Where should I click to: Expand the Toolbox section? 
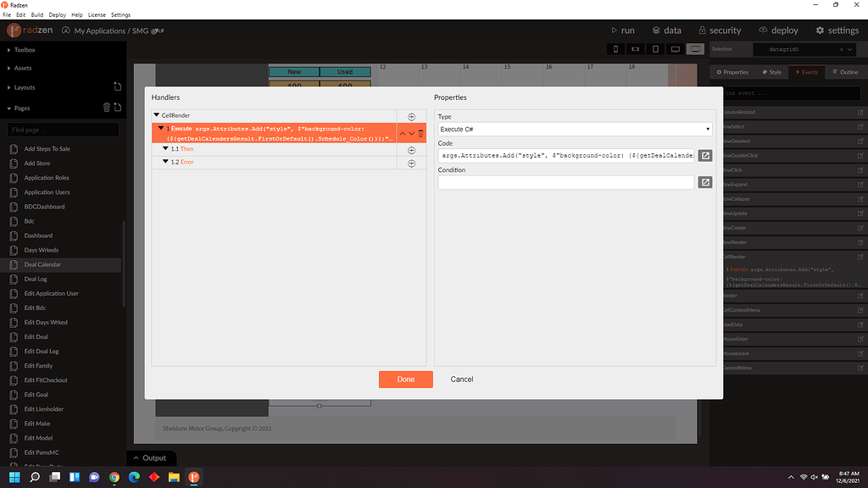[23, 49]
